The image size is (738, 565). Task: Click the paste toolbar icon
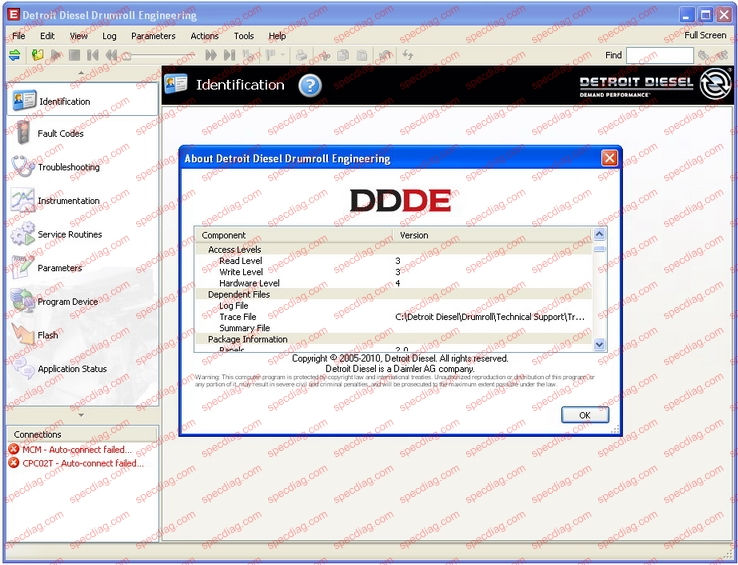tap(361, 55)
